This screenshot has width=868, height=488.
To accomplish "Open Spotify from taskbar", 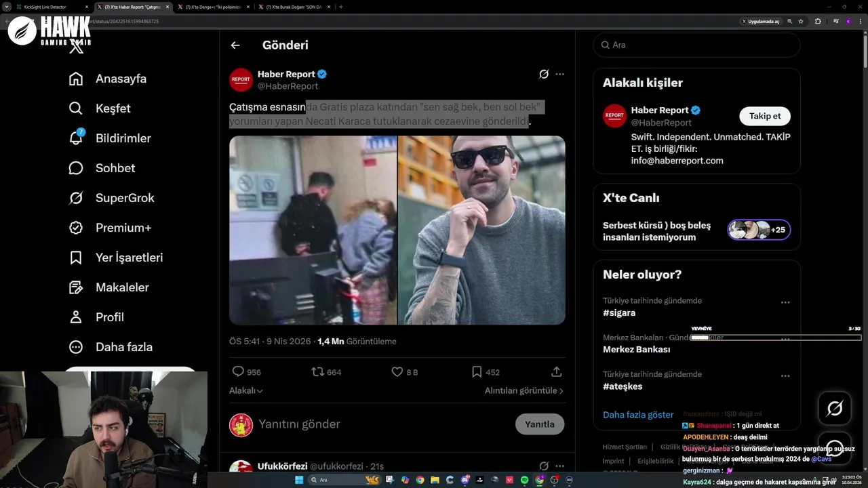I will coord(524,480).
